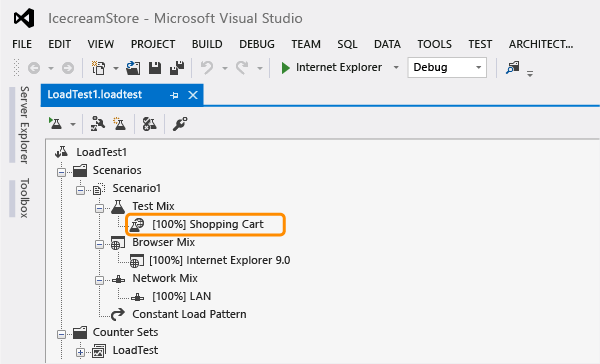600x364 pixels.
Task: Open the browser selection dropdown arrow
Action: pos(396,68)
